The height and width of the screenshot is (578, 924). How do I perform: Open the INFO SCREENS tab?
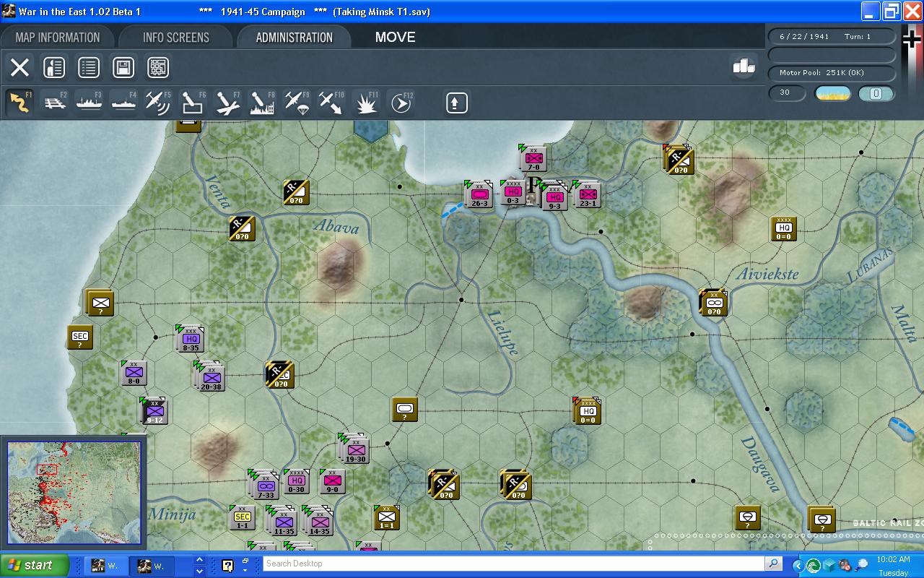click(x=176, y=38)
